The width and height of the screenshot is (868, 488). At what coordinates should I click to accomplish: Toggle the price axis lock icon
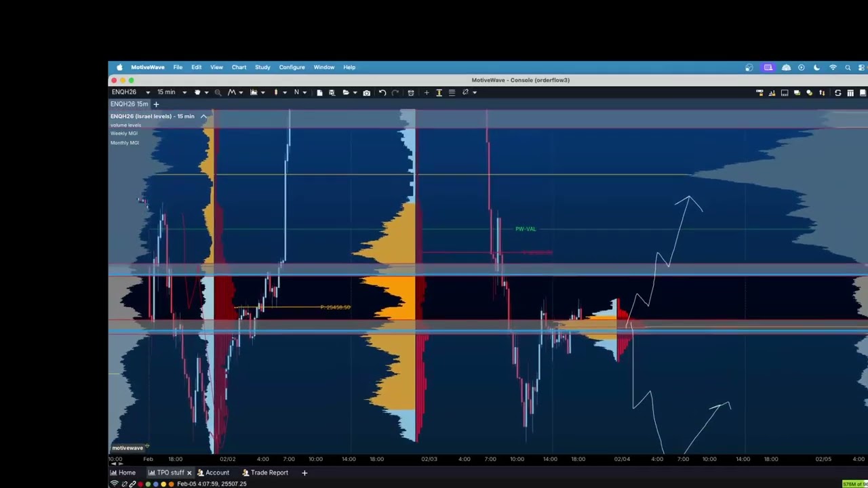760,93
